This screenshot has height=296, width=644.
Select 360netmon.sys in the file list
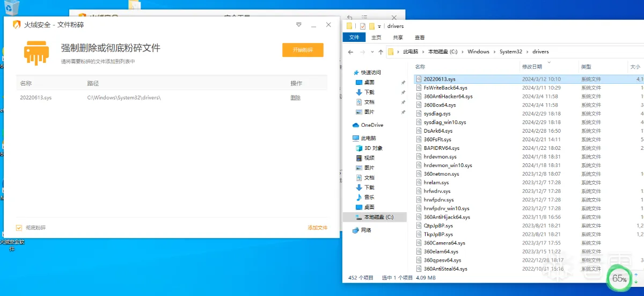coord(441,174)
